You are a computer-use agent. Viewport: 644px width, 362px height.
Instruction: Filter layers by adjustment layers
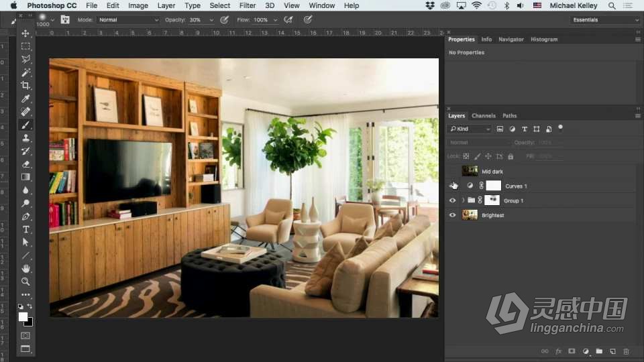pos(512,129)
